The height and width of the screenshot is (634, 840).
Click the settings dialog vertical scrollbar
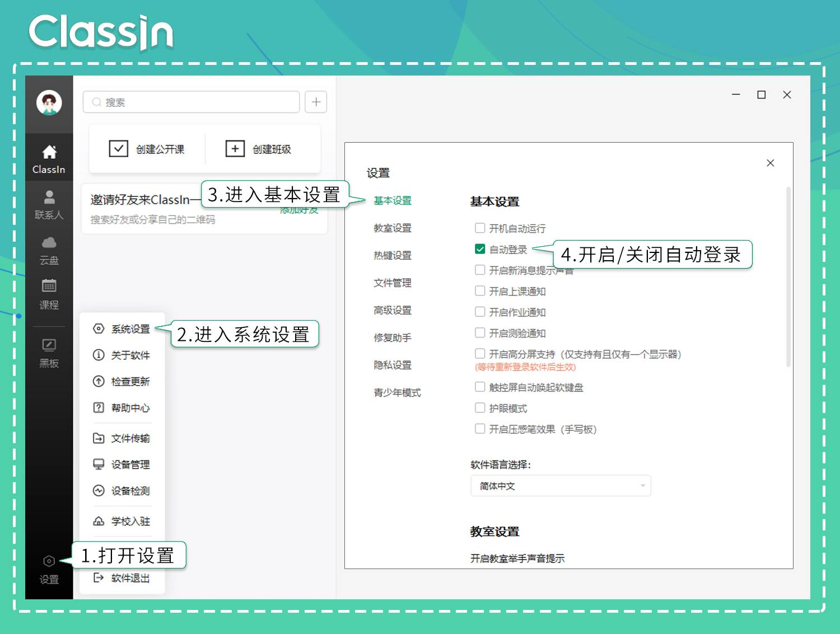(788, 277)
